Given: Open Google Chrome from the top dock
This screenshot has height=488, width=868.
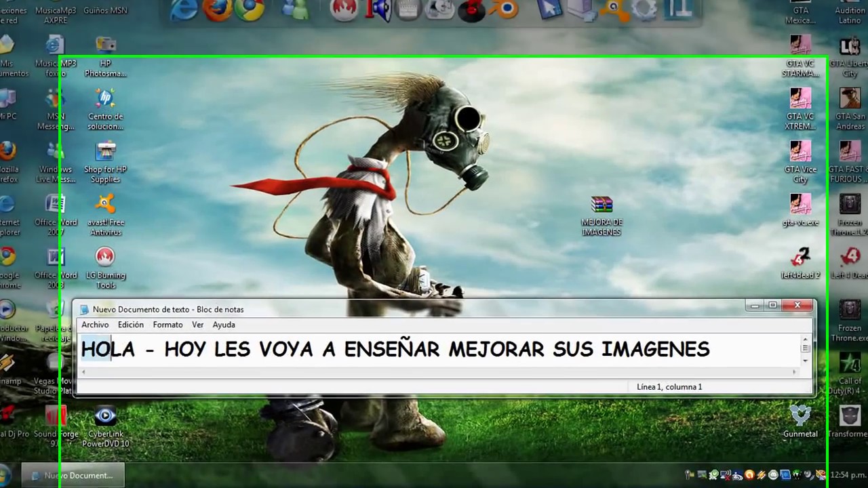Looking at the screenshot, I should coord(250,9).
